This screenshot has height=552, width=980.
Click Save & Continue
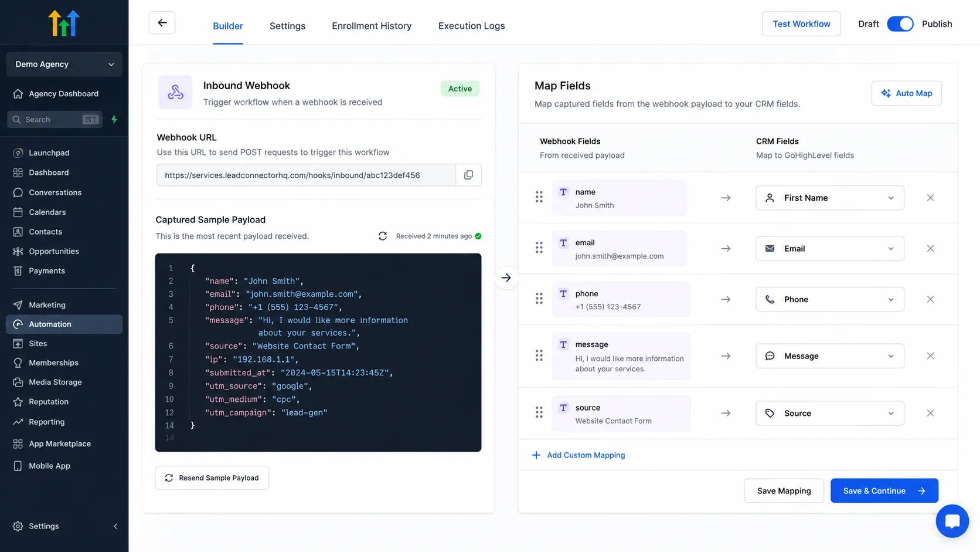click(884, 490)
